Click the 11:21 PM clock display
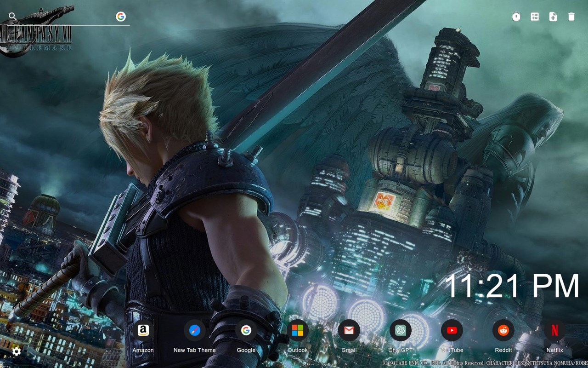The image size is (588, 368). 512,286
